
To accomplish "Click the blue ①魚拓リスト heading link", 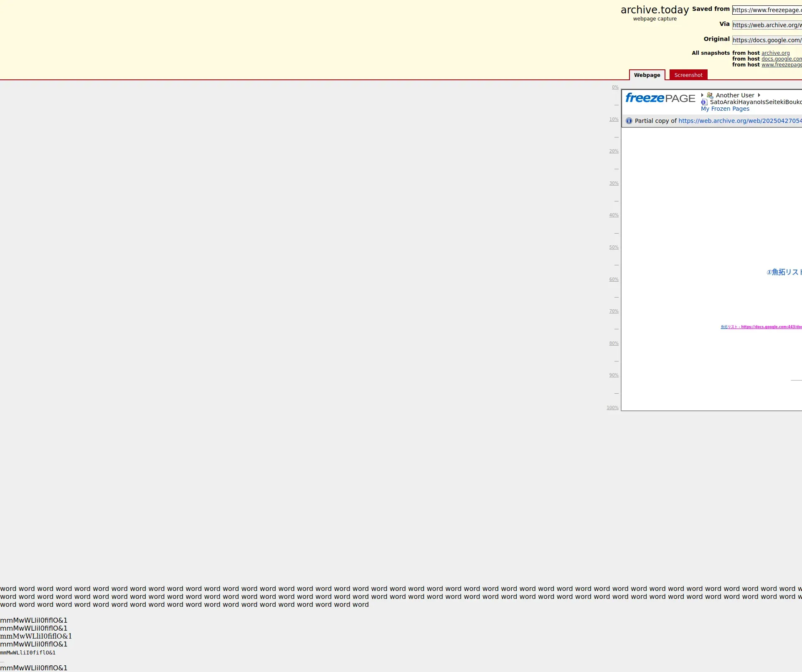I will pyautogui.click(x=784, y=272).
